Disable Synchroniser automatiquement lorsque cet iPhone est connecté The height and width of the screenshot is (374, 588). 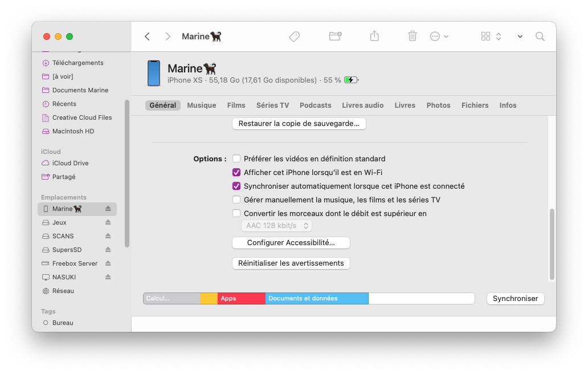point(236,186)
